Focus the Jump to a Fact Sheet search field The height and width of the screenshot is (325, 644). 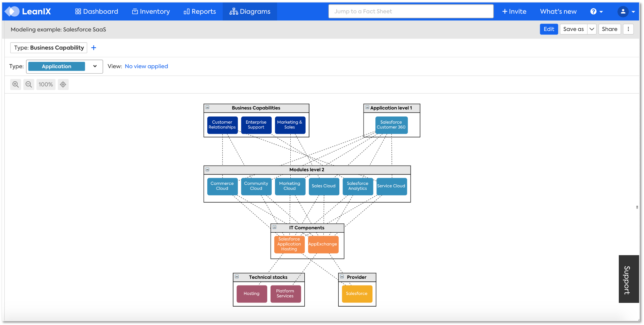[411, 11]
